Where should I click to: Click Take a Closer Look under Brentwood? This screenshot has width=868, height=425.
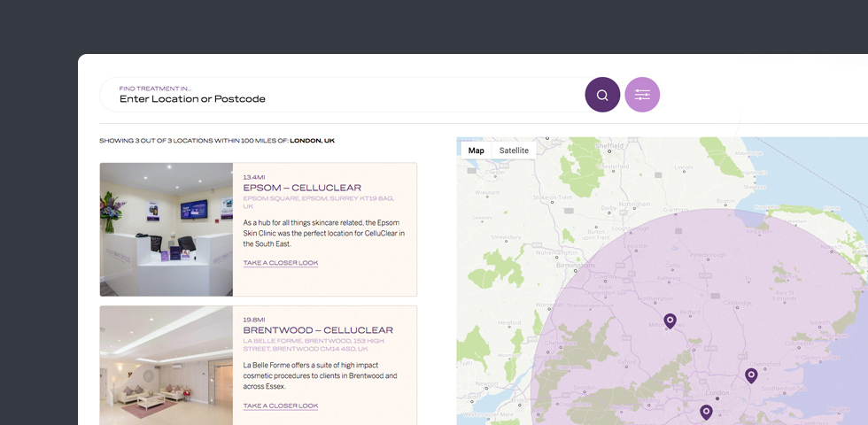(281, 406)
